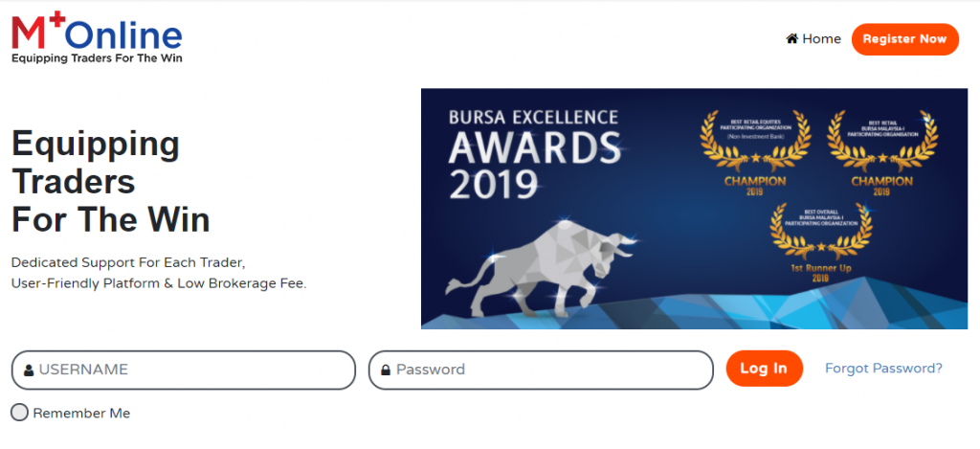Screen dimensions: 980x449
Task: Enable the Remember Me option circle
Action: (20, 414)
